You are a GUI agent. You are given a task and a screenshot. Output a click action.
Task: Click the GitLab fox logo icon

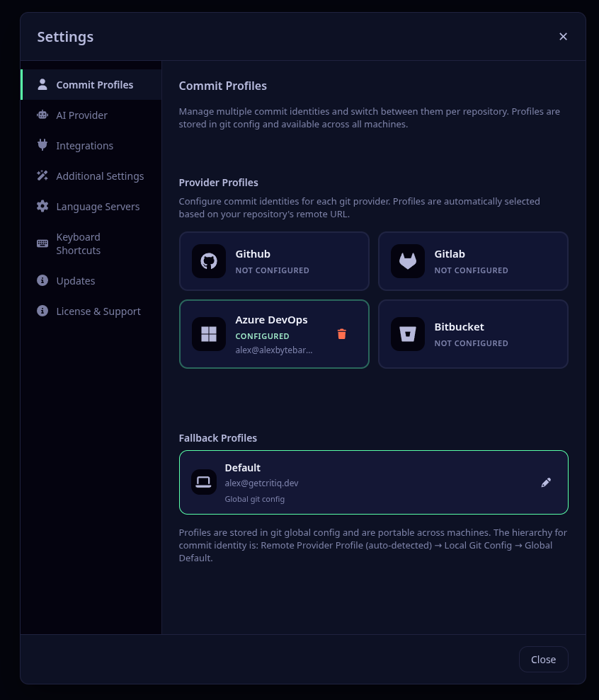(408, 260)
